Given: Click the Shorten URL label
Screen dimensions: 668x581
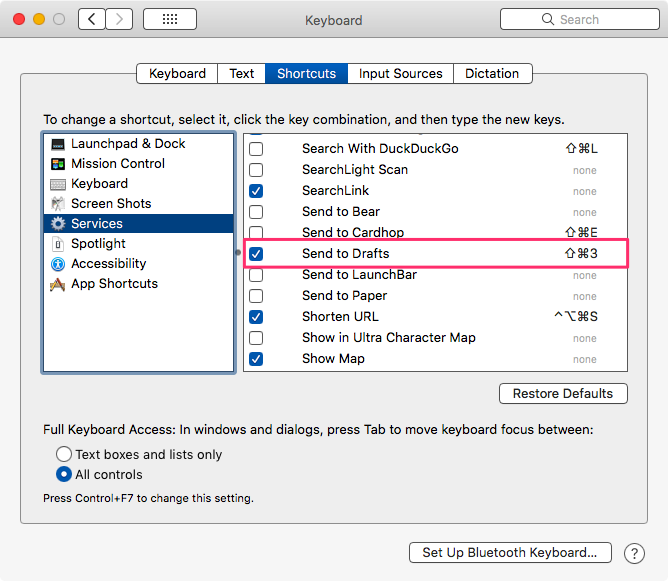Looking at the screenshot, I should point(340,317).
